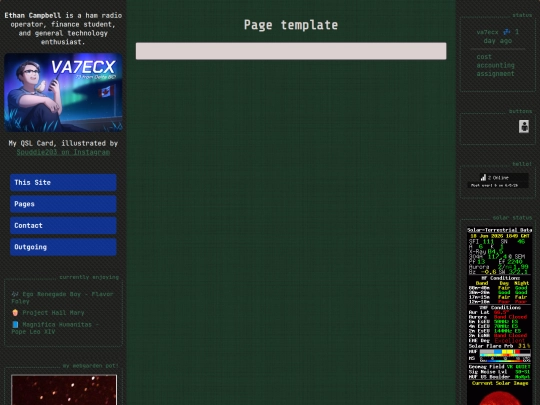Open the va7ecx status username link

(487, 32)
